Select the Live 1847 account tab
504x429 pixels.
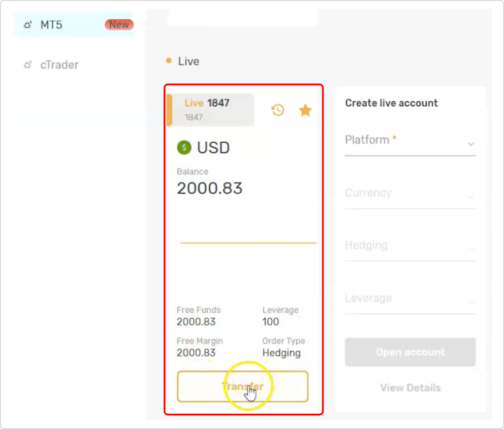point(210,110)
